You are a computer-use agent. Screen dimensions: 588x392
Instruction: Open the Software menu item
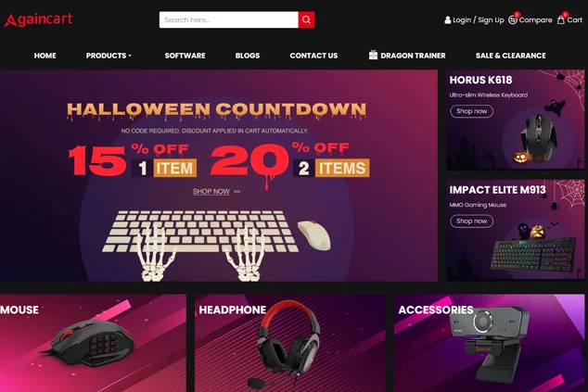pyautogui.click(x=185, y=56)
